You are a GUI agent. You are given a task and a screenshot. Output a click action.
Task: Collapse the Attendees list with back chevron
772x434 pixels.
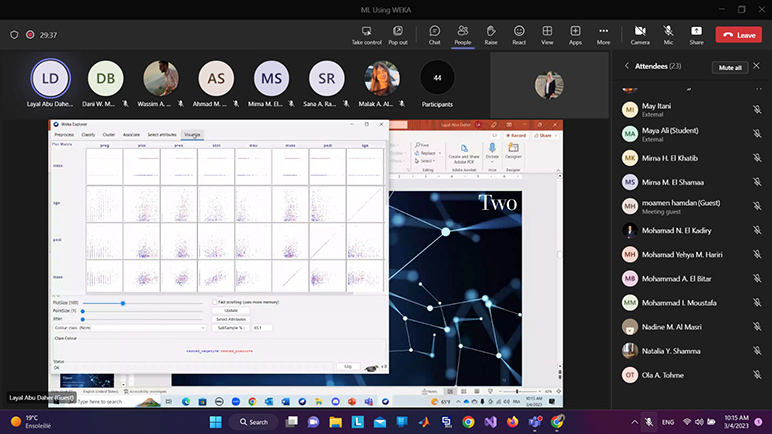click(x=627, y=67)
